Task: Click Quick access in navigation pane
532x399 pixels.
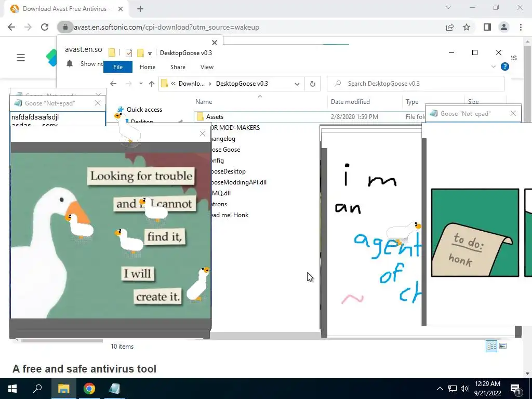Action: 144,109
